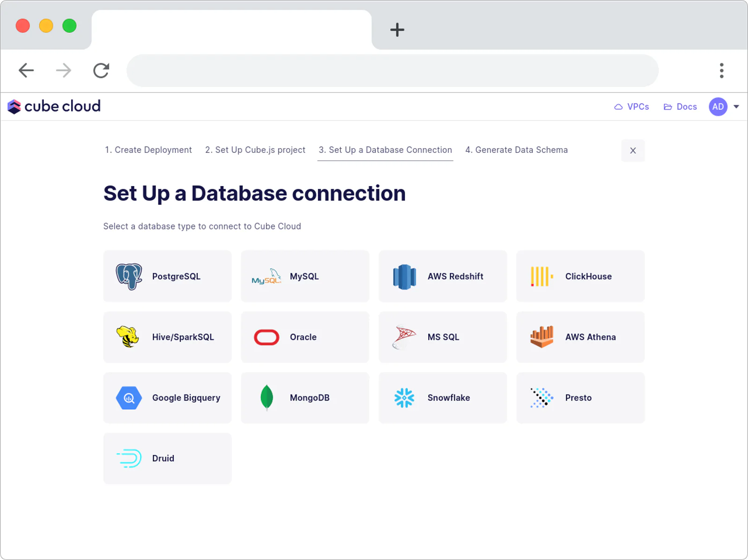The width and height of the screenshot is (748, 560).
Task: Click the Google Bigquery hexagon icon
Action: (x=129, y=398)
